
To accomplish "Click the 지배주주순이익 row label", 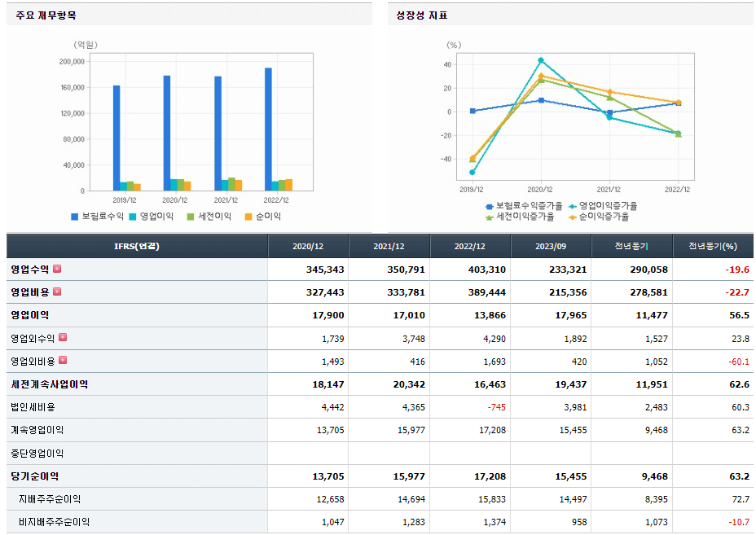I will click(x=50, y=499).
